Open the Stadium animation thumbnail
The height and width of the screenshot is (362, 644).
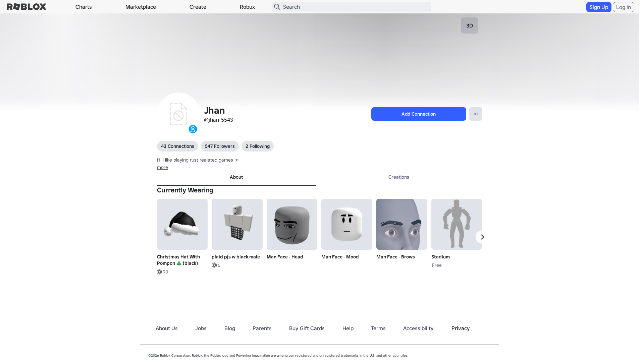(457, 224)
